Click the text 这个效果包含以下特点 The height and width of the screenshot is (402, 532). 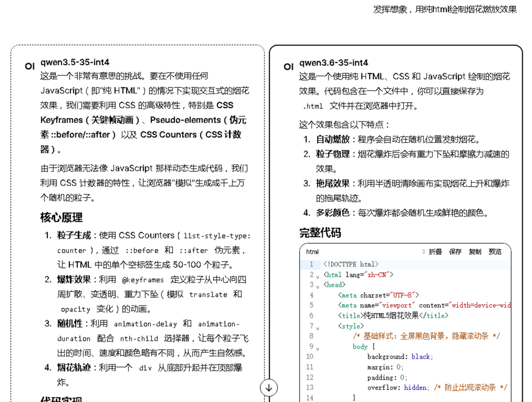click(344, 125)
